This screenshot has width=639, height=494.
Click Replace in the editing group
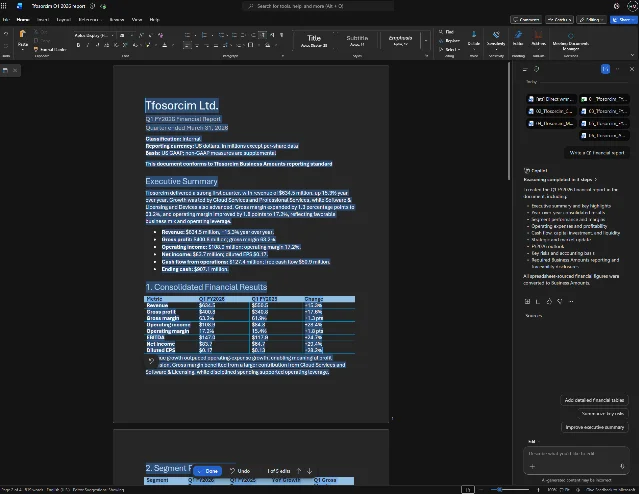[450, 41]
